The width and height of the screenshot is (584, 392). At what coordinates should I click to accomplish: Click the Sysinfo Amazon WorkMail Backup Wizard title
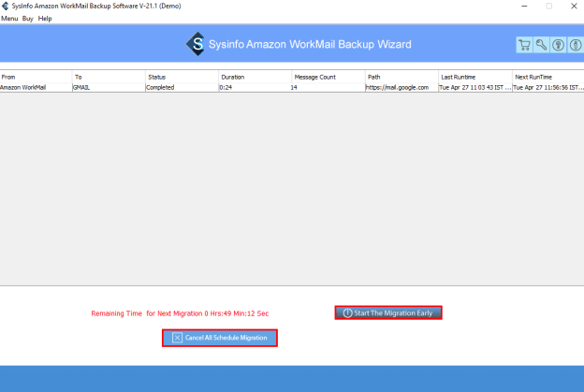click(310, 44)
